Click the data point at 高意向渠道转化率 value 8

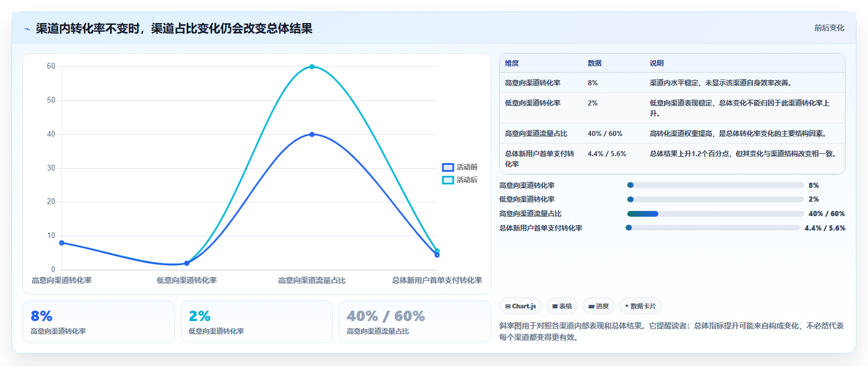[62, 243]
